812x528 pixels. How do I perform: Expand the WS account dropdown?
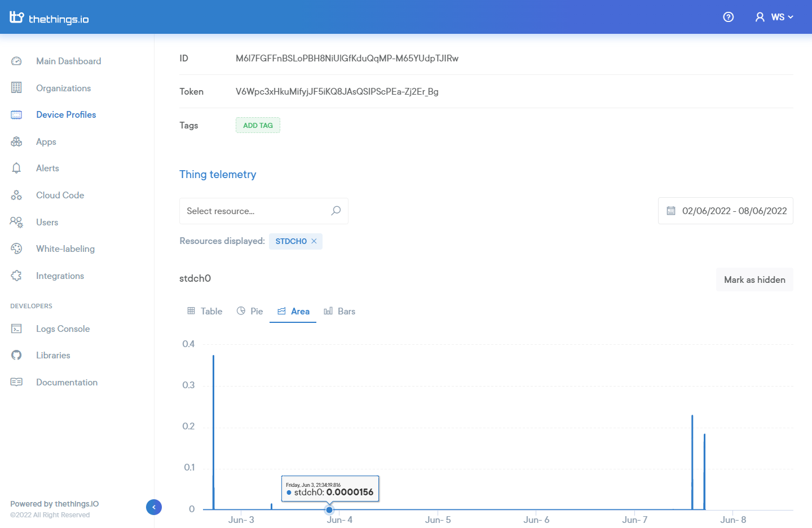coord(782,17)
